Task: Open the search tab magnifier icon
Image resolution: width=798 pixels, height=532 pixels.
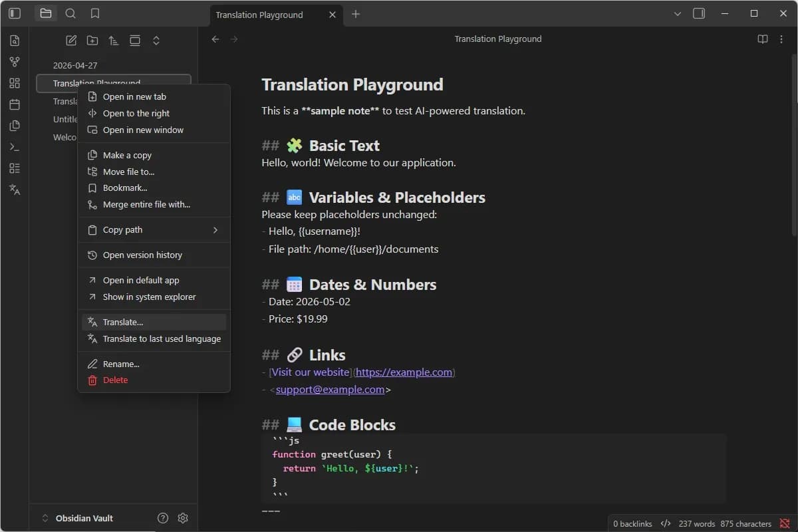Action: coord(70,13)
